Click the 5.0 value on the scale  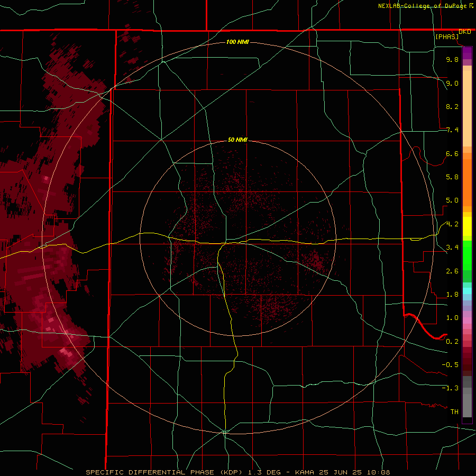(x=452, y=200)
